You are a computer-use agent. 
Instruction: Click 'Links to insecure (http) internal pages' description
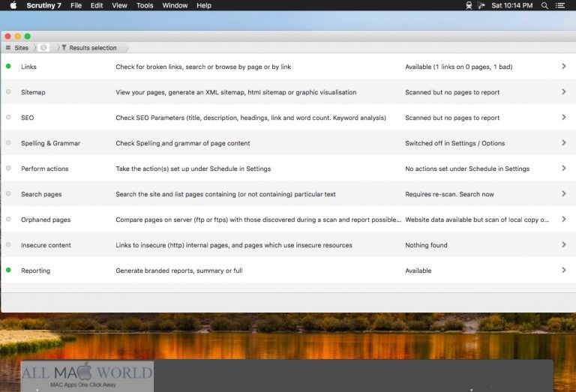[x=234, y=245]
